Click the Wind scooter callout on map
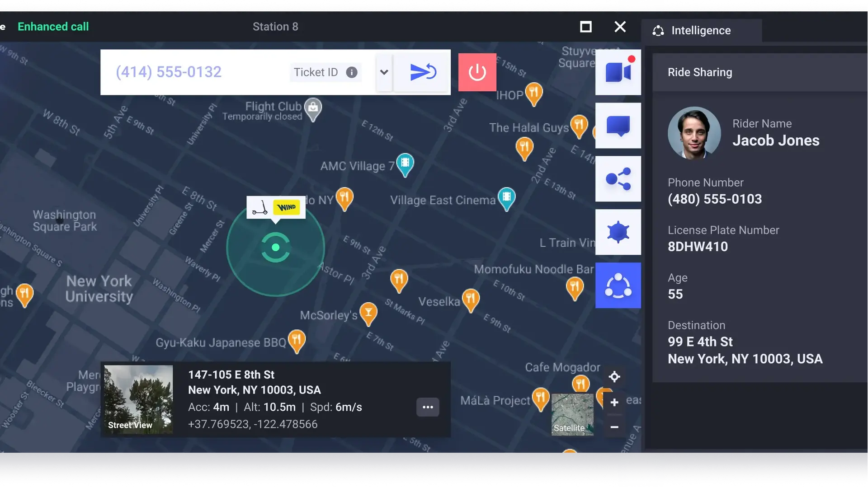 pos(276,208)
